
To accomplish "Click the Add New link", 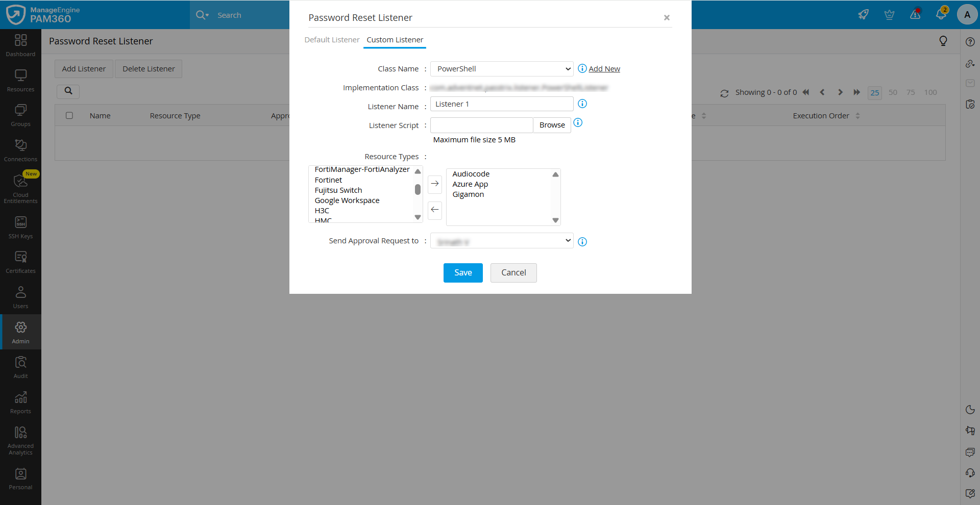I will pyautogui.click(x=604, y=69).
